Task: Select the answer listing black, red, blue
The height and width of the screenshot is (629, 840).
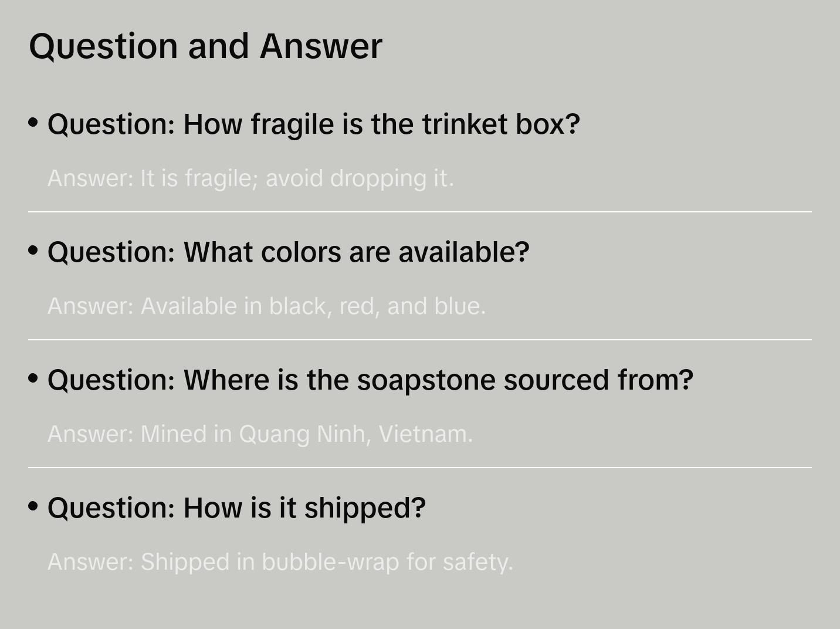Action: click(x=266, y=306)
